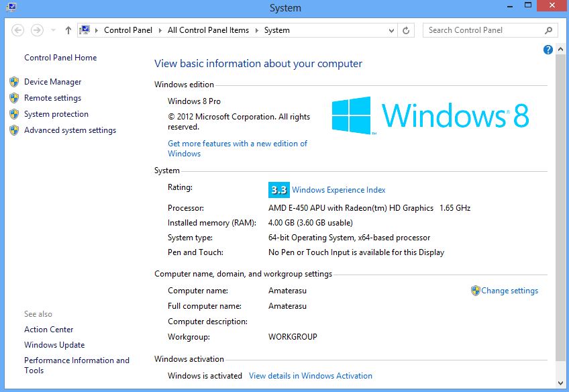Screen dimensions: 569x392
Task: Minimize the System window
Action: (510, 6)
